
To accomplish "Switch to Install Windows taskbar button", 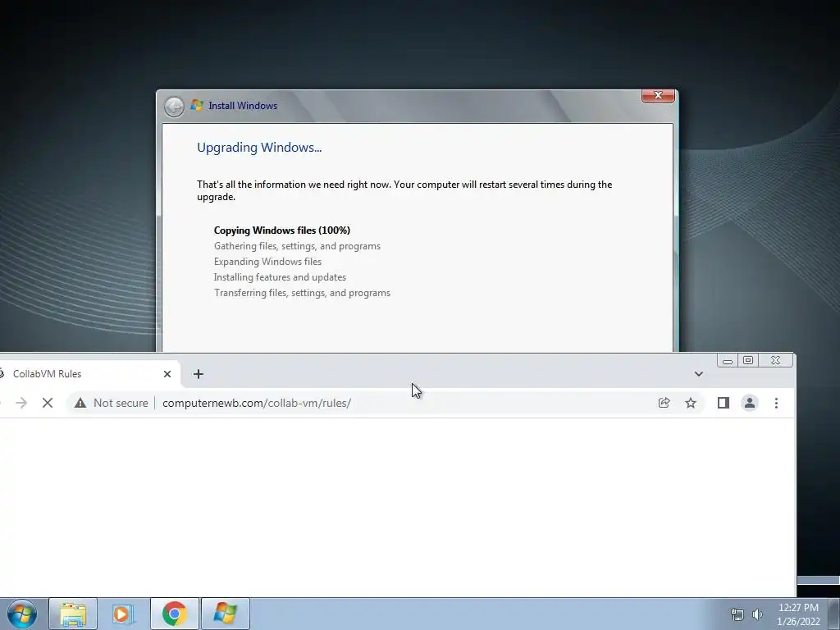I will [226, 614].
